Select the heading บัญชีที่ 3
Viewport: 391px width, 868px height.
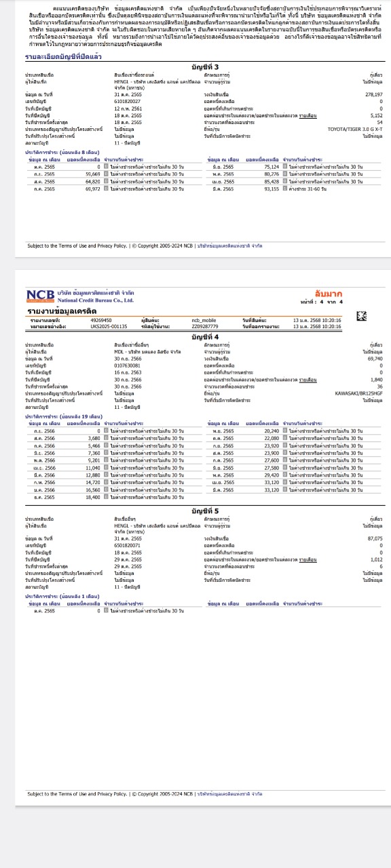206,67
